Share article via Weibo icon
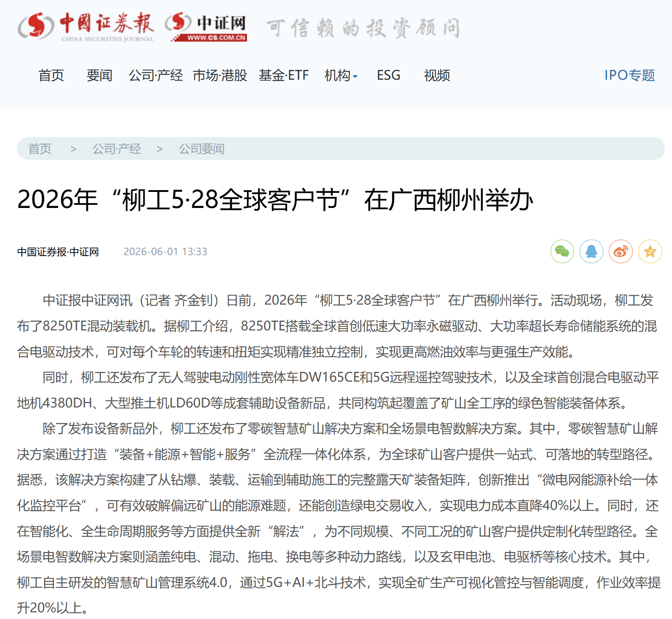 [x=621, y=252]
